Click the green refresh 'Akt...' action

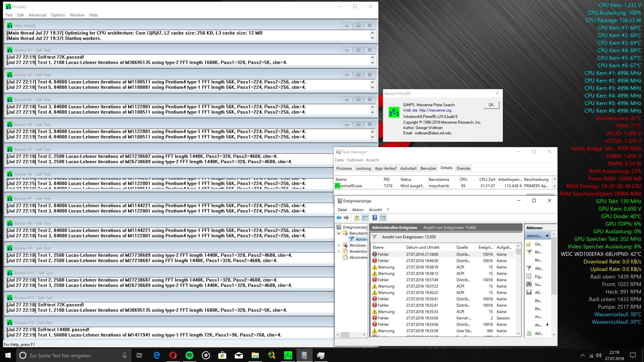click(529, 333)
